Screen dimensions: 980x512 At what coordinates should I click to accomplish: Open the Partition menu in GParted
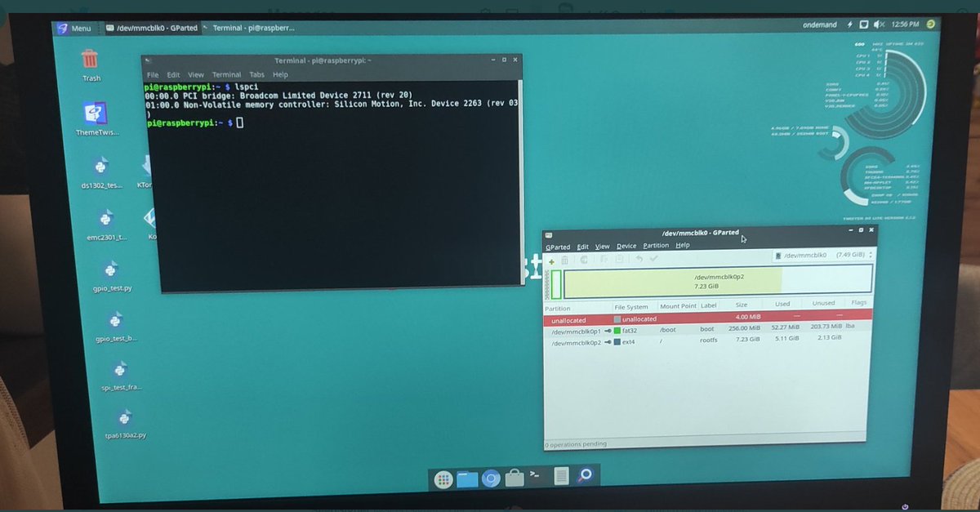pyautogui.click(x=656, y=245)
